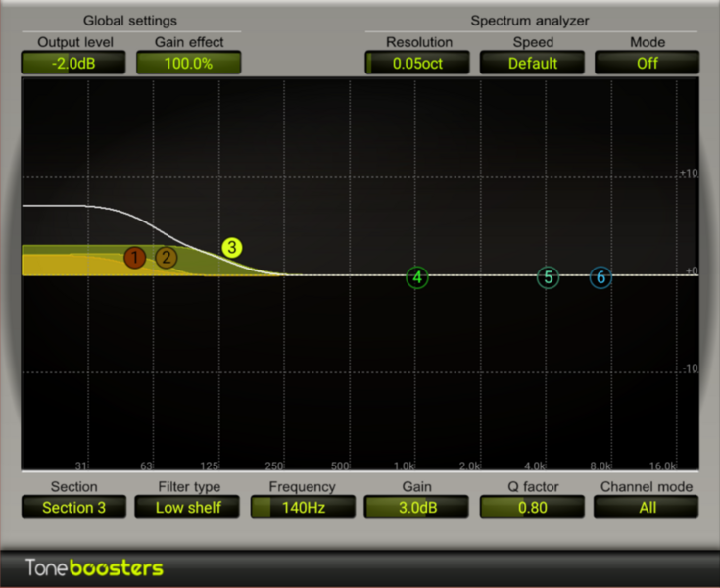The image size is (720, 588).
Task: Select the green band 4 node
Action: (417, 277)
